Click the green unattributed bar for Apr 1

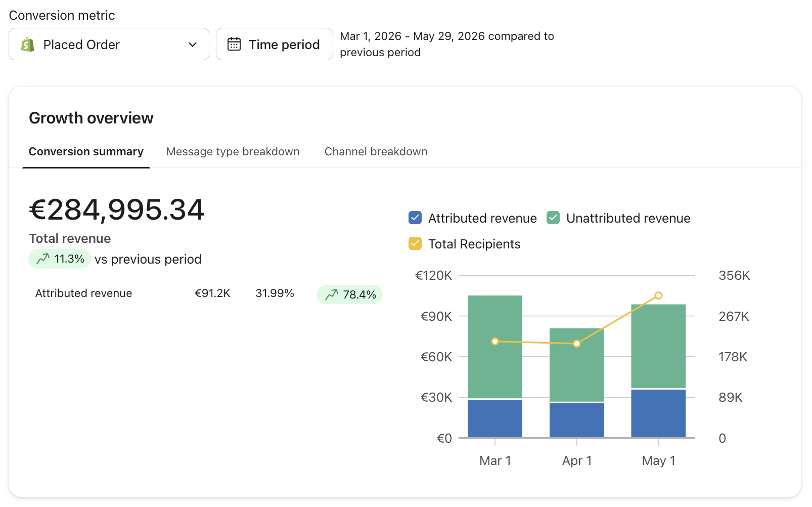pyautogui.click(x=577, y=365)
